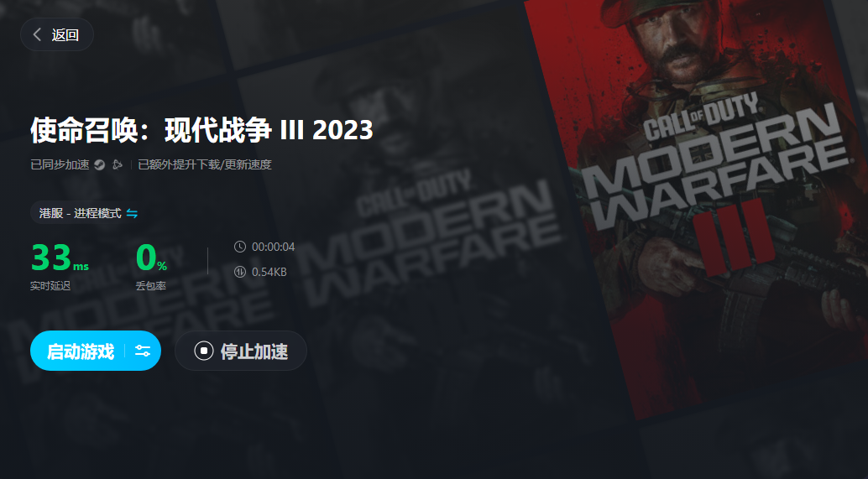Click 已额外提升下载/更新速度 status text

coord(205,164)
